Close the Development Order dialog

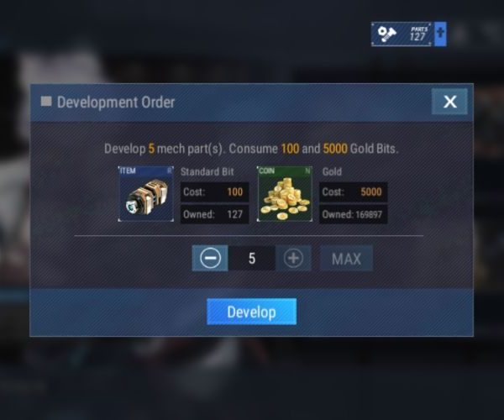coord(449,102)
